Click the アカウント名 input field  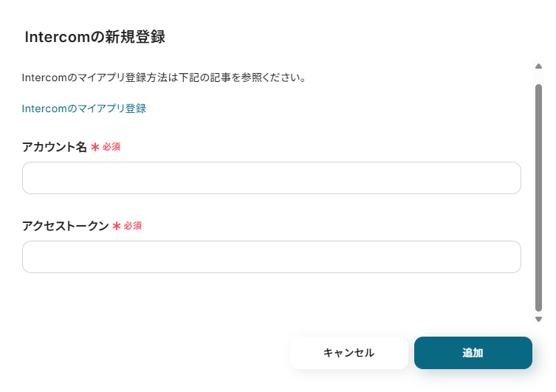[271, 178]
